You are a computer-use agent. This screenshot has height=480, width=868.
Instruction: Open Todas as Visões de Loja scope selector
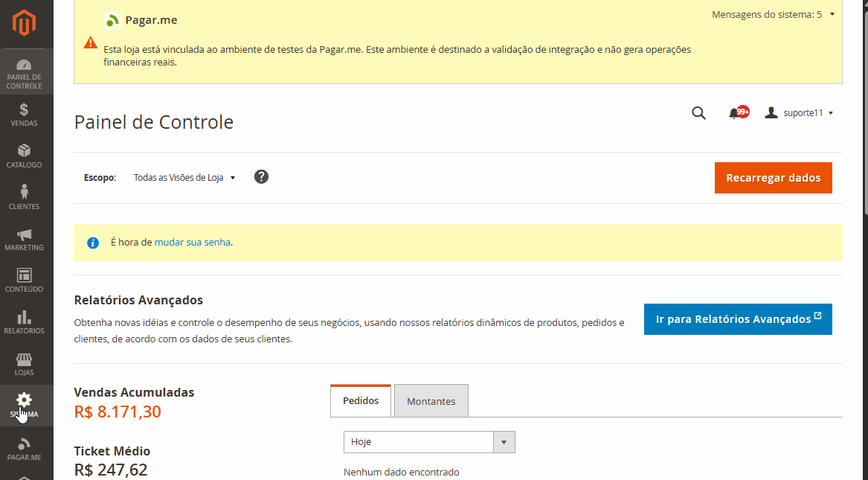[x=184, y=178]
